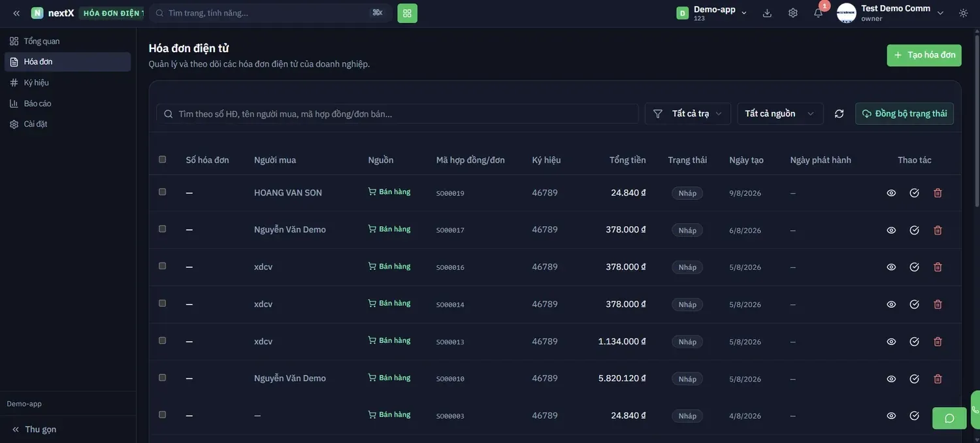Issue invoice SO00010 with check icon
Image resolution: width=980 pixels, height=443 pixels.
pos(914,379)
